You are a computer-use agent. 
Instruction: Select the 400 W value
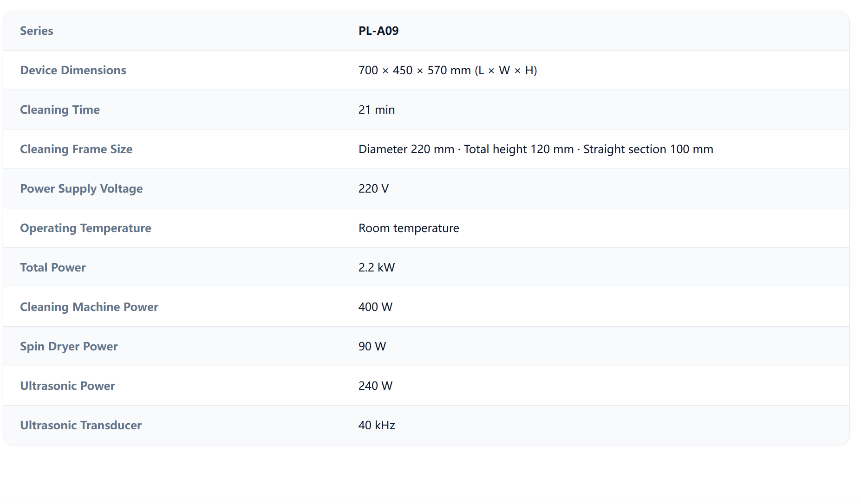coord(375,307)
